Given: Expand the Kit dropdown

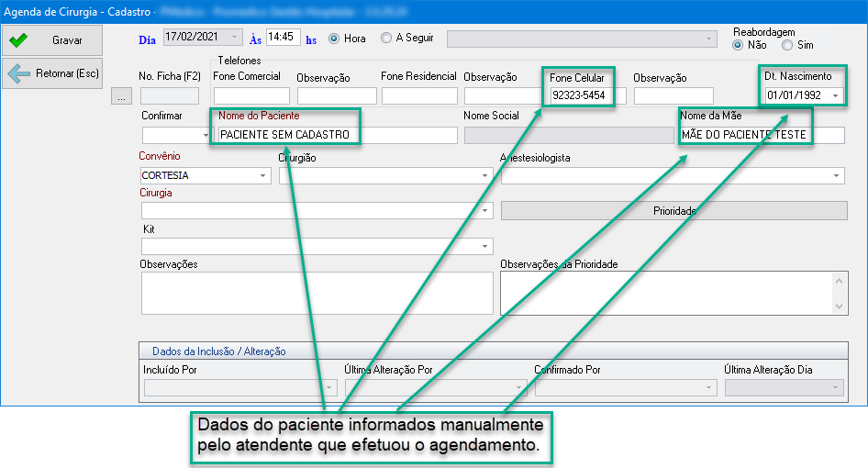Looking at the screenshot, I should tap(484, 247).
